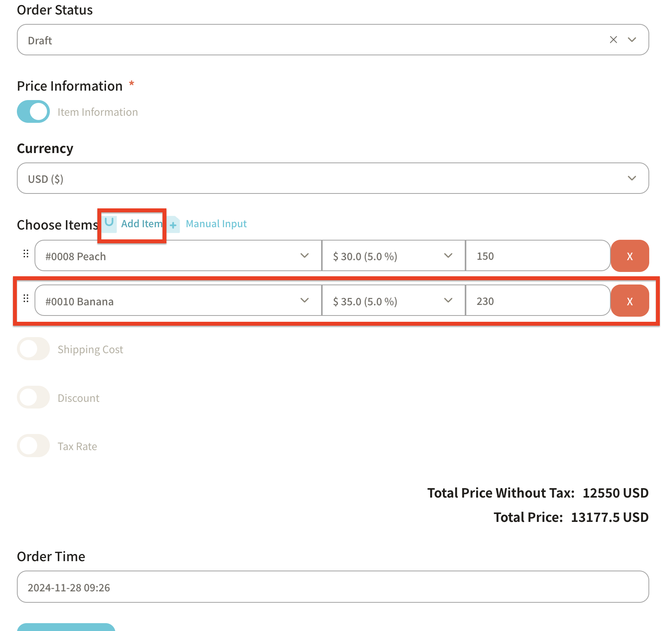Click the Manual Input link

coord(216,224)
